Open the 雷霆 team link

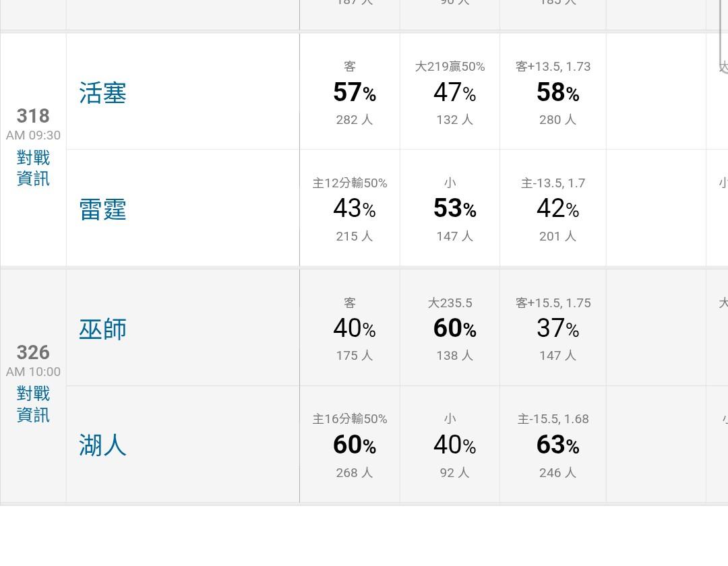tap(103, 210)
